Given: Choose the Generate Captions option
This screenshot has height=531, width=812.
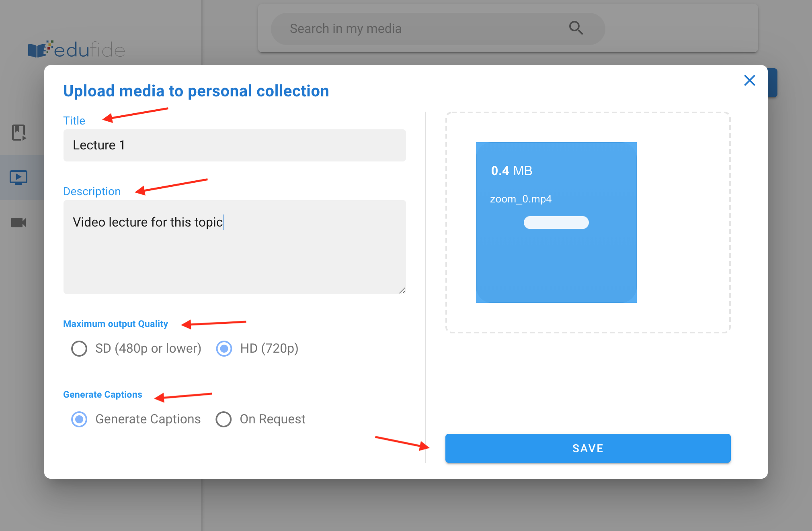Looking at the screenshot, I should pos(79,419).
